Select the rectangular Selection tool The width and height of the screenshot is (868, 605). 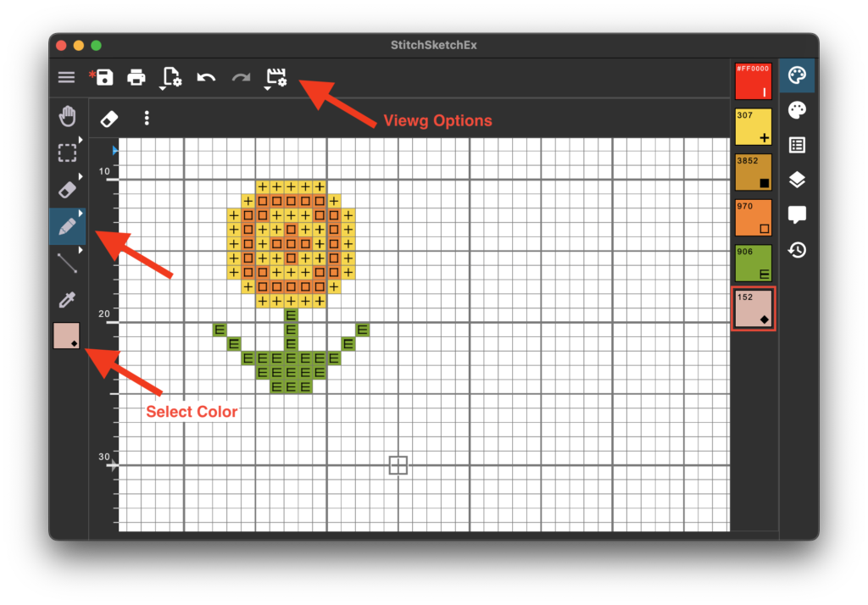point(67,153)
